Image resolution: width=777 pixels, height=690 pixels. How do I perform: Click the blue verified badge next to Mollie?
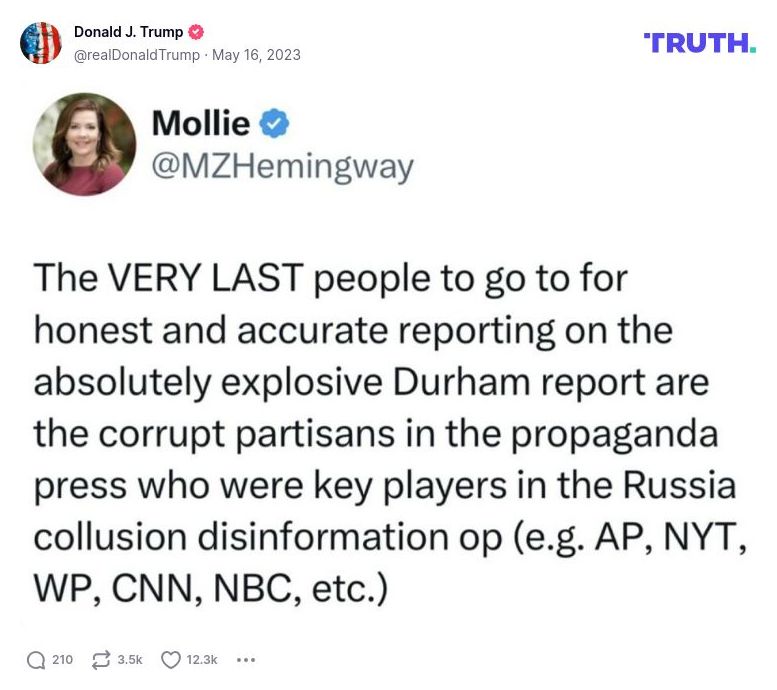tap(275, 124)
